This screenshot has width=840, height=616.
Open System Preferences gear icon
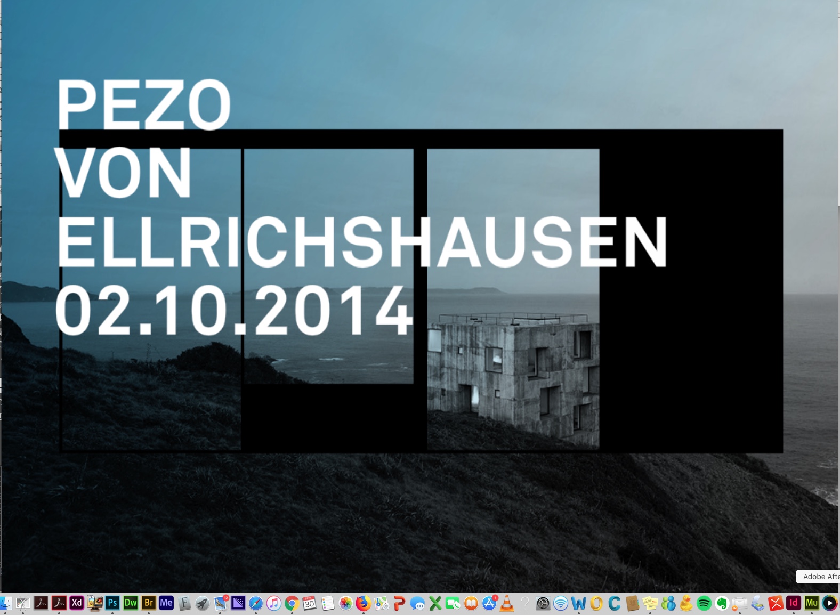point(543,603)
